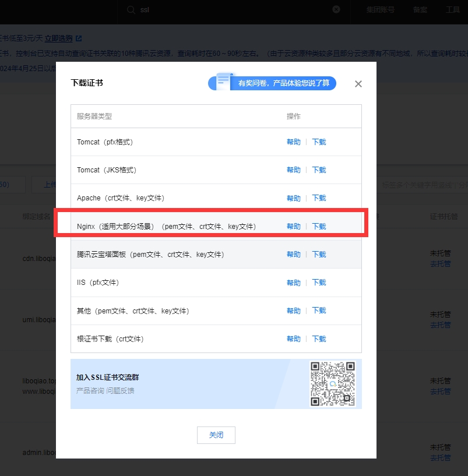This screenshot has width=468, height=476.
Task: Download other format pem certificate
Action: (319, 311)
